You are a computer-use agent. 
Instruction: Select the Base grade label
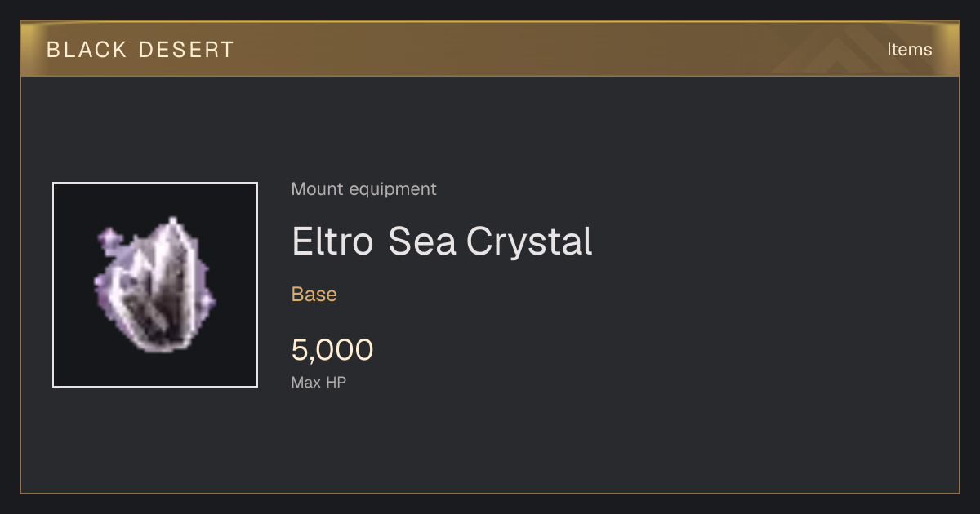(314, 295)
